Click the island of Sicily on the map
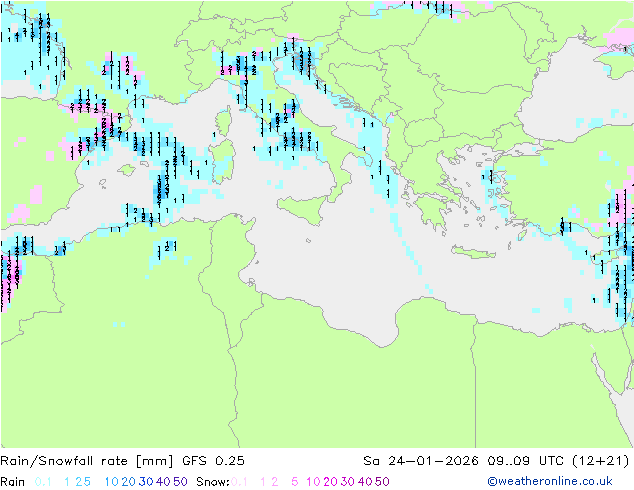Image resolution: width=634 pixels, height=490 pixels. [304, 209]
